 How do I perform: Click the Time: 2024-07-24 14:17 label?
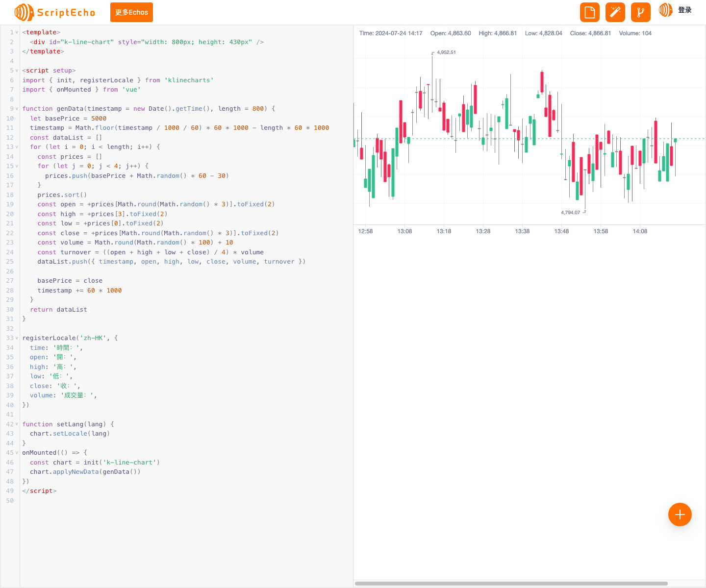pyautogui.click(x=391, y=33)
